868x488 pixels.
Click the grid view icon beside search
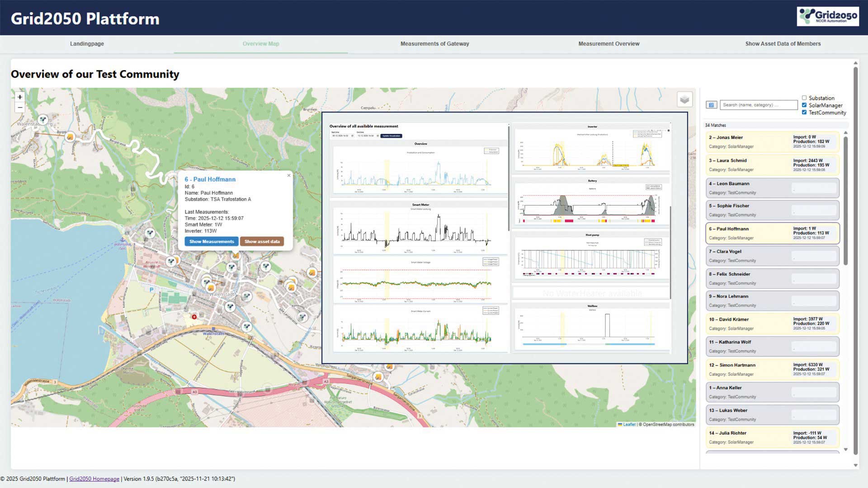point(711,105)
